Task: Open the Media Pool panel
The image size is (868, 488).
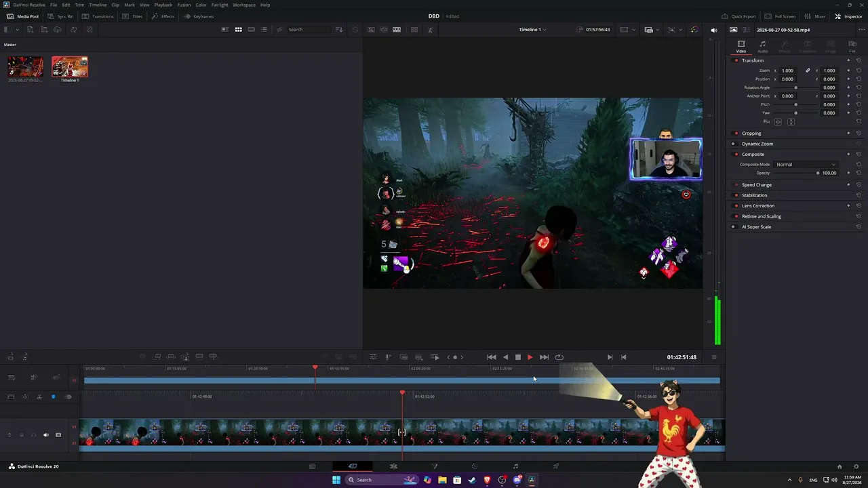Action: click(x=22, y=16)
